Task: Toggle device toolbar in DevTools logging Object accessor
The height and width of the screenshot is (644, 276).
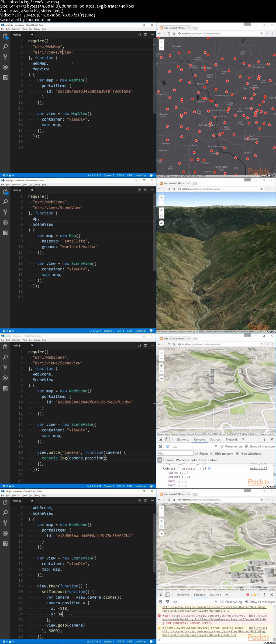Action: coord(167,439)
